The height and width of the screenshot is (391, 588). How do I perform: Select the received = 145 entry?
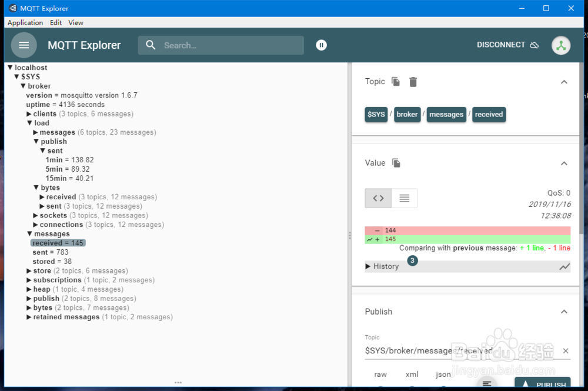pos(58,243)
